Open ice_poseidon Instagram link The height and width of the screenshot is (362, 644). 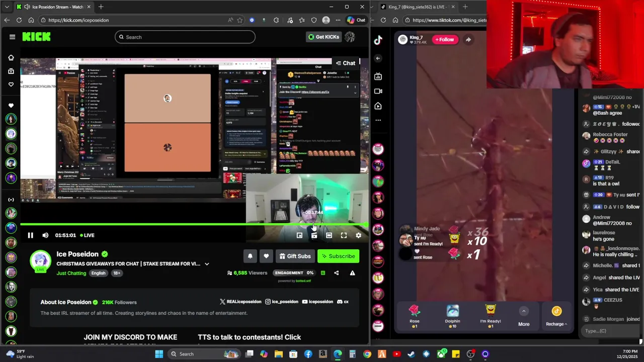[282, 302]
